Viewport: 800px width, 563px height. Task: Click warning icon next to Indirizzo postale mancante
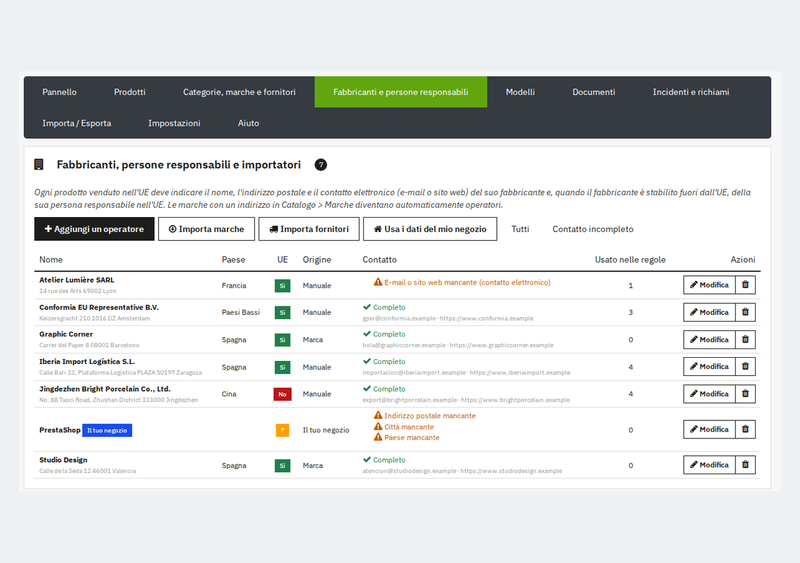(x=378, y=415)
